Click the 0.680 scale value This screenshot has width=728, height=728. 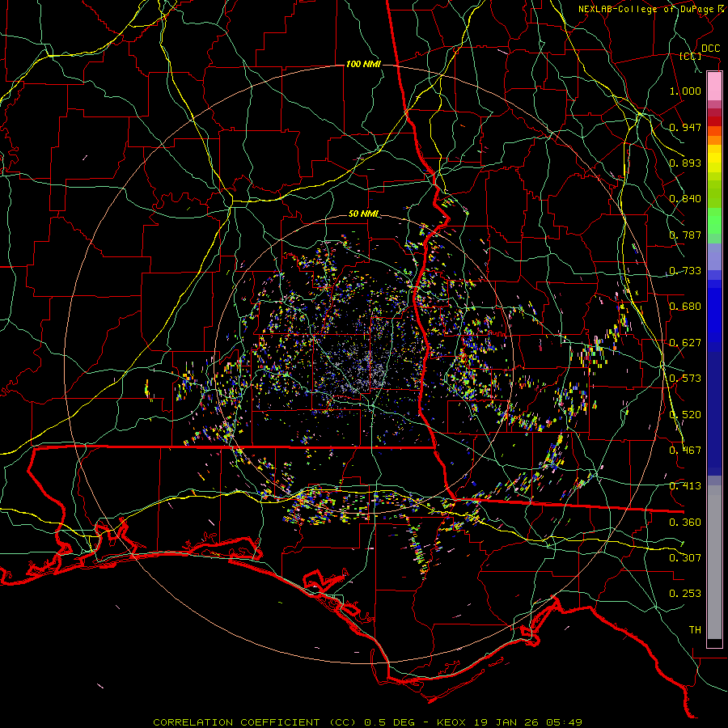(685, 307)
